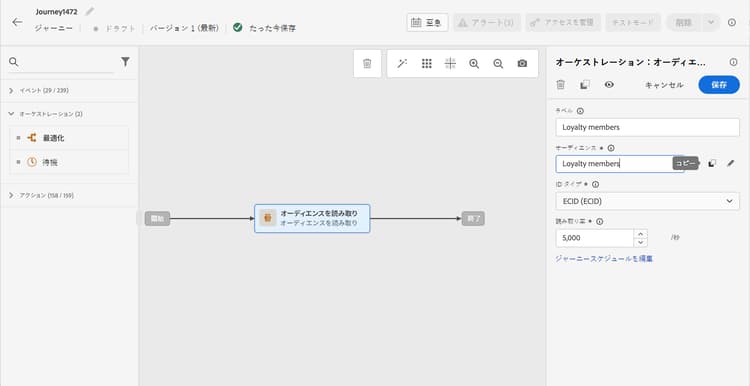The width and height of the screenshot is (750, 386).
Task: Collapse the オーケストレーション (2) section
Action: pos(68,114)
